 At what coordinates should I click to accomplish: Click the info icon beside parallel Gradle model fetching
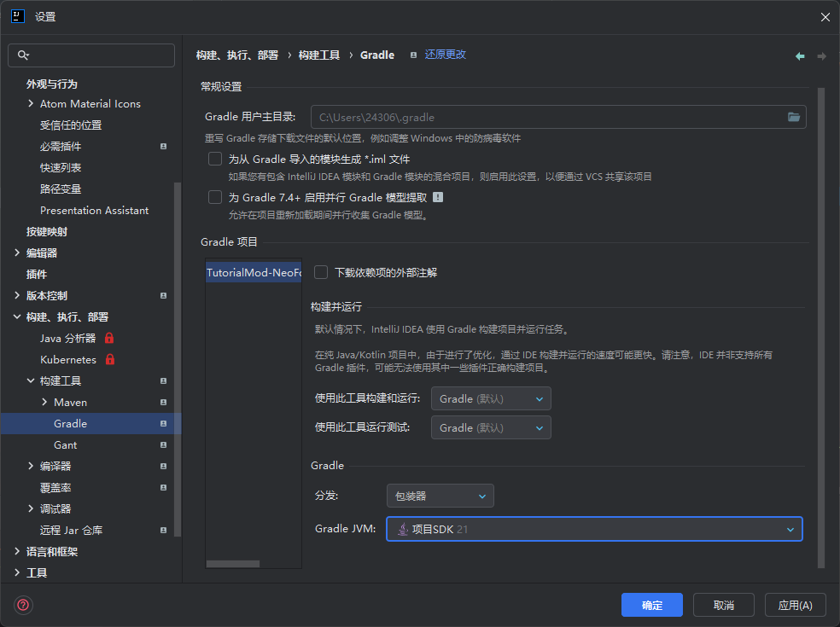tap(438, 197)
